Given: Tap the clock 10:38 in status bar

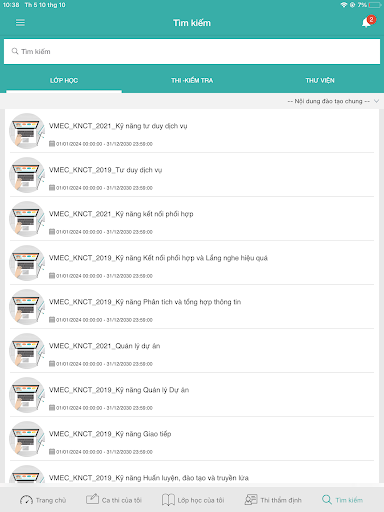Looking at the screenshot, I should (x=11, y=5).
